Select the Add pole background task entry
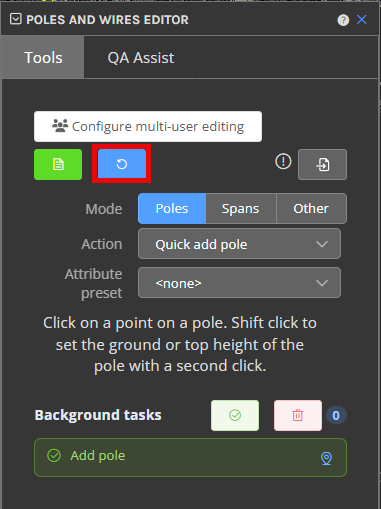 [190, 457]
